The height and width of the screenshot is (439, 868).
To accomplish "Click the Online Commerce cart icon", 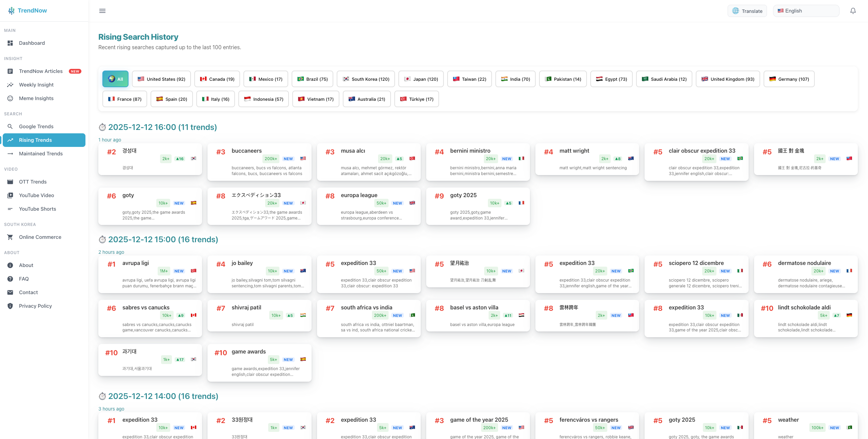I will point(10,237).
